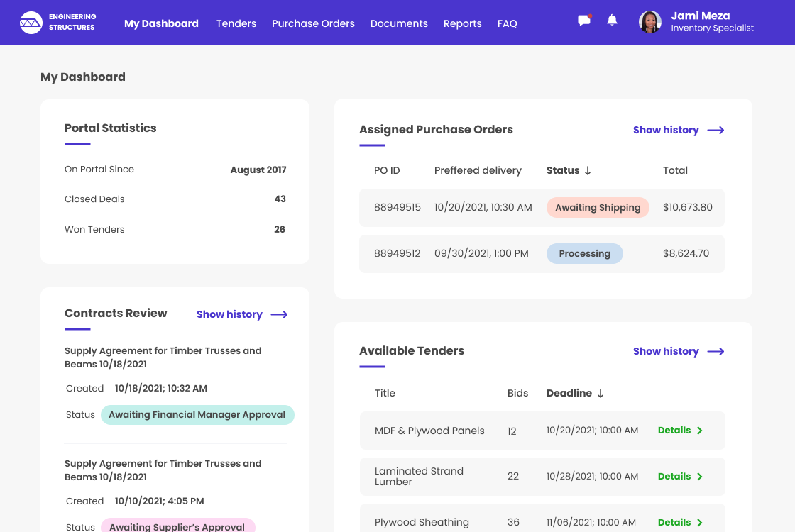Open Details for Laminated Strand Lumber

(x=674, y=476)
